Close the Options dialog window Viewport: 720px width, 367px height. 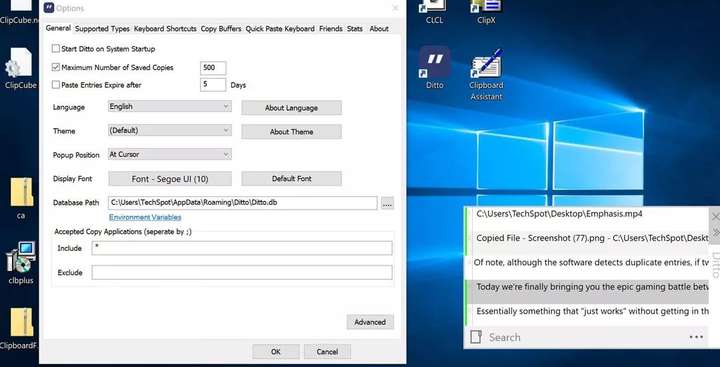click(x=395, y=8)
